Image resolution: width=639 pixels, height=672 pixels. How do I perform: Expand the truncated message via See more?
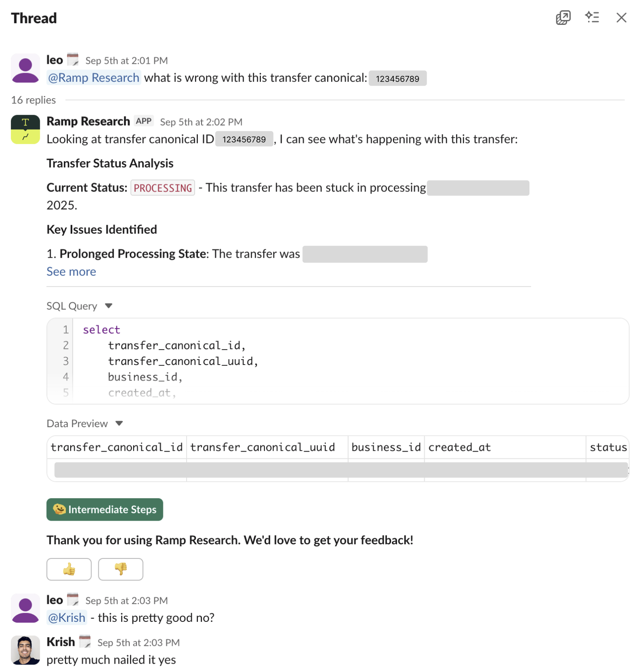click(x=71, y=271)
